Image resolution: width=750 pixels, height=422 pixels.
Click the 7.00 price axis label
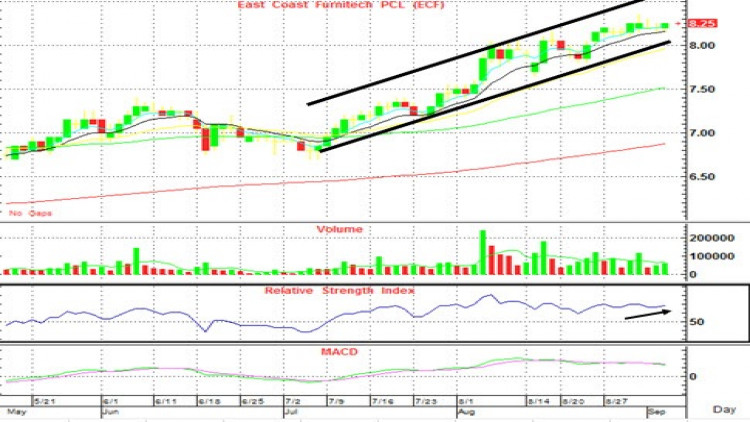[702, 133]
